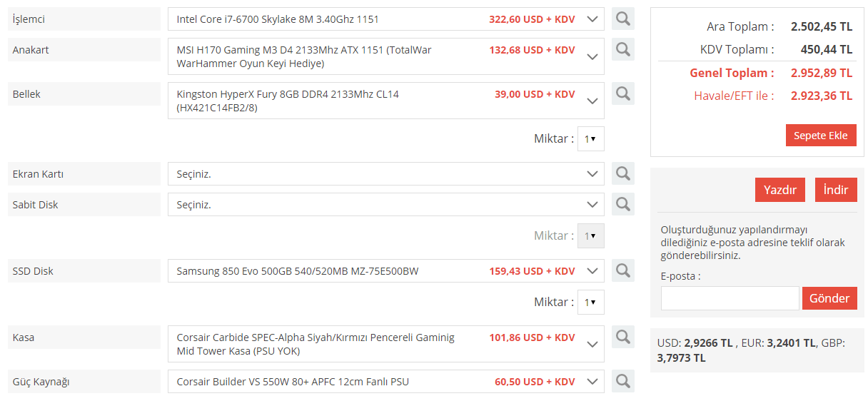Click the Bellek category label
The width and height of the screenshot is (868, 396).
click(x=84, y=93)
